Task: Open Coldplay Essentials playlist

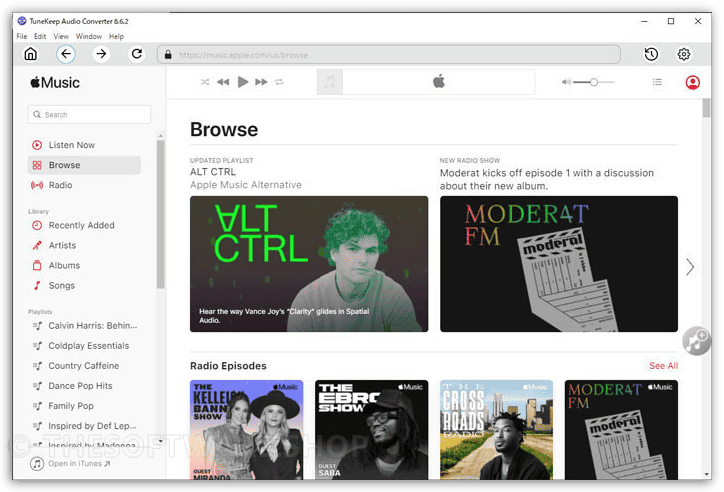Action: [81, 346]
